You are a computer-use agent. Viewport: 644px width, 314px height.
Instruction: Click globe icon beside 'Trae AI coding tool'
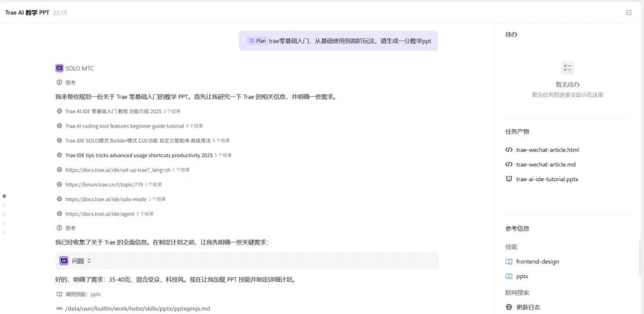click(59, 126)
